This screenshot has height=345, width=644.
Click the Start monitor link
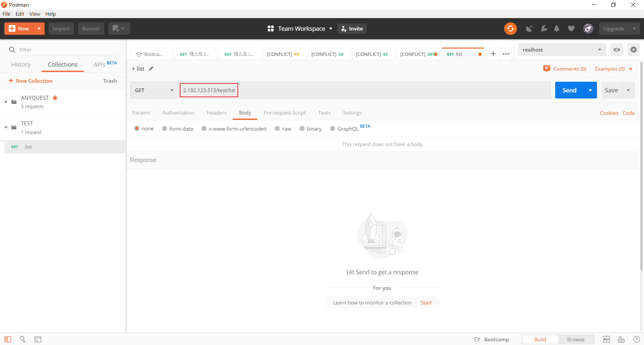click(426, 302)
